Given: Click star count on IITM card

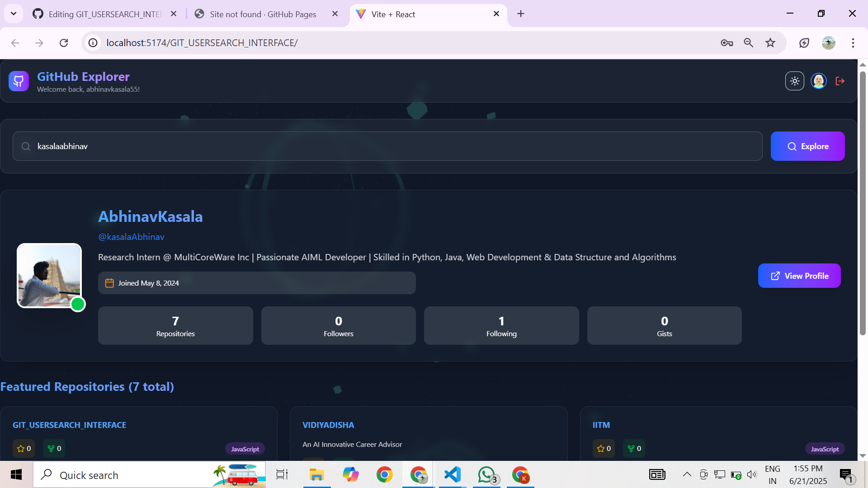Looking at the screenshot, I should [604, 449].
